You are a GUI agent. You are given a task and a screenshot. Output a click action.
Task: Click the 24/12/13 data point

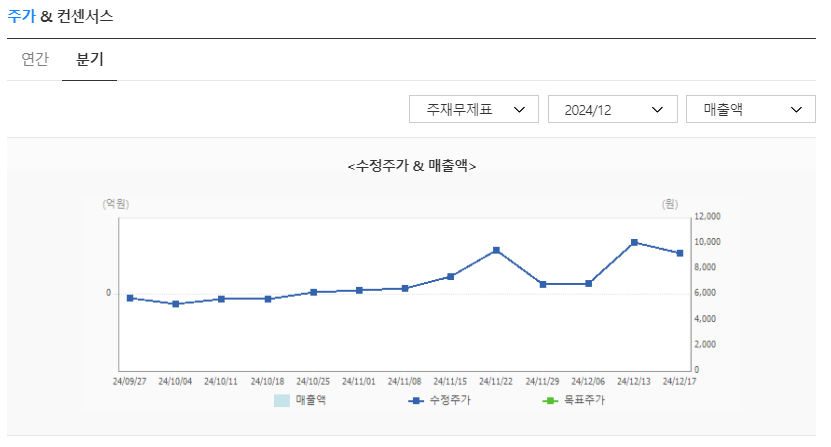(x=634, y=242)
